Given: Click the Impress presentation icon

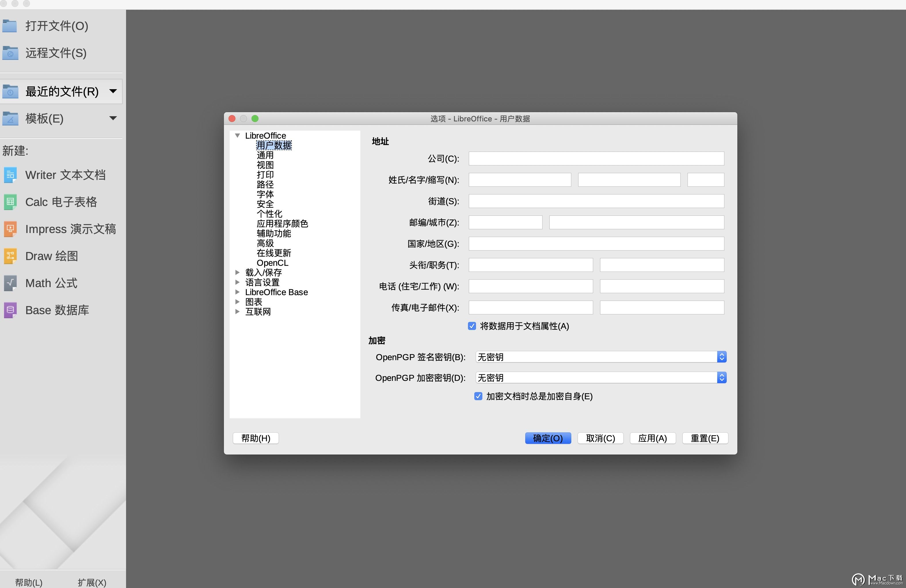Looking at the screenshot, I should 10,229.
